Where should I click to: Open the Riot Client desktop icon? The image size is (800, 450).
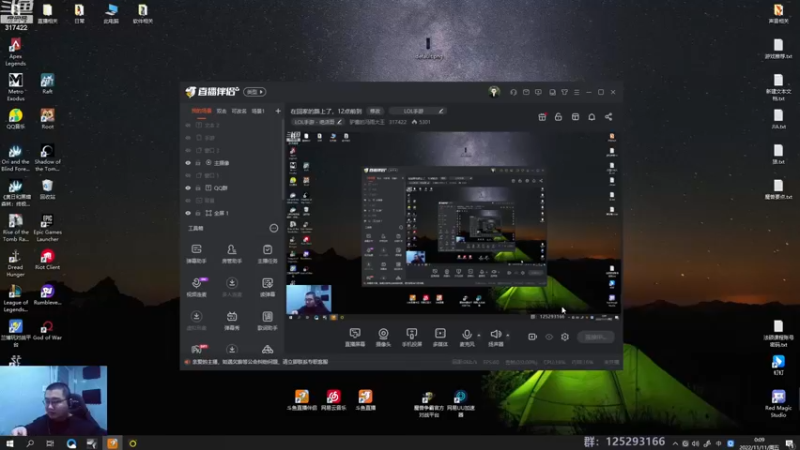pyautogui.click(x=47, y=259)
